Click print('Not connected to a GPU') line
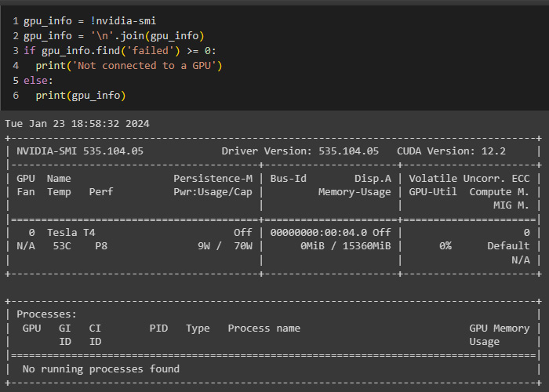The image size is (549, 392). click(x=129, y=66)
